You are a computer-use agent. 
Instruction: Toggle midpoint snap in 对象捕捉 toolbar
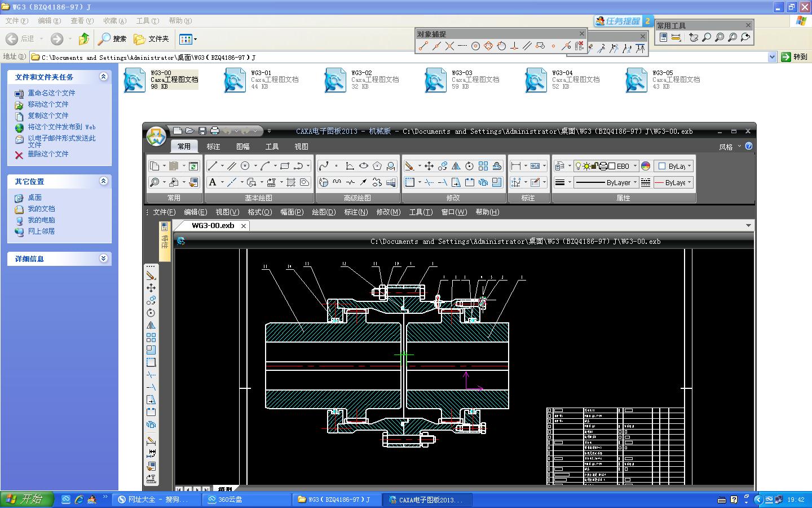436,46
